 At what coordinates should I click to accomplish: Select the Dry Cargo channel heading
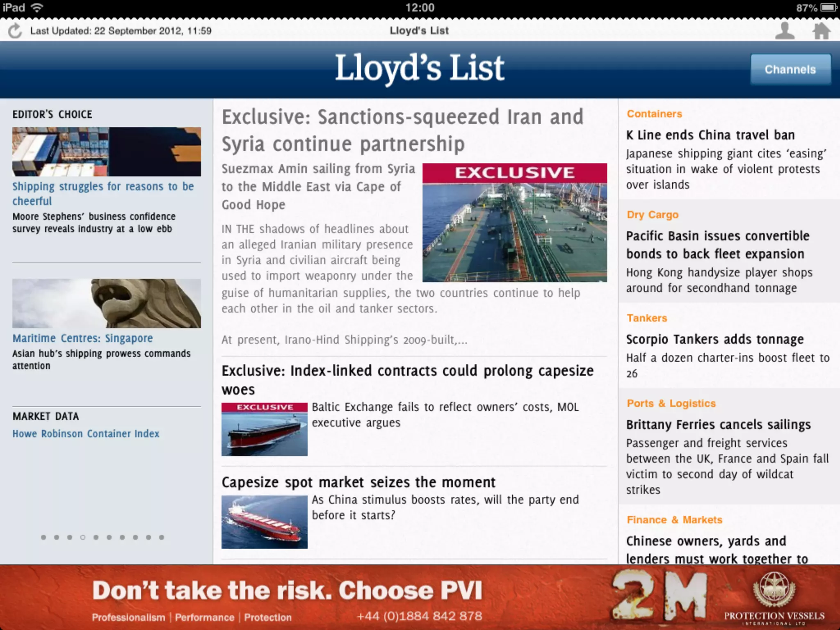[x=652, y=215]
